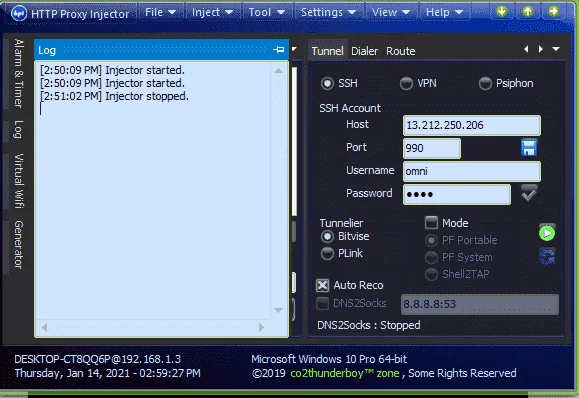Click the 'DNS2Socks : Stopped' status text
Image resolution: width=579 pixels, height=398 pixels.
coord(369,325)
